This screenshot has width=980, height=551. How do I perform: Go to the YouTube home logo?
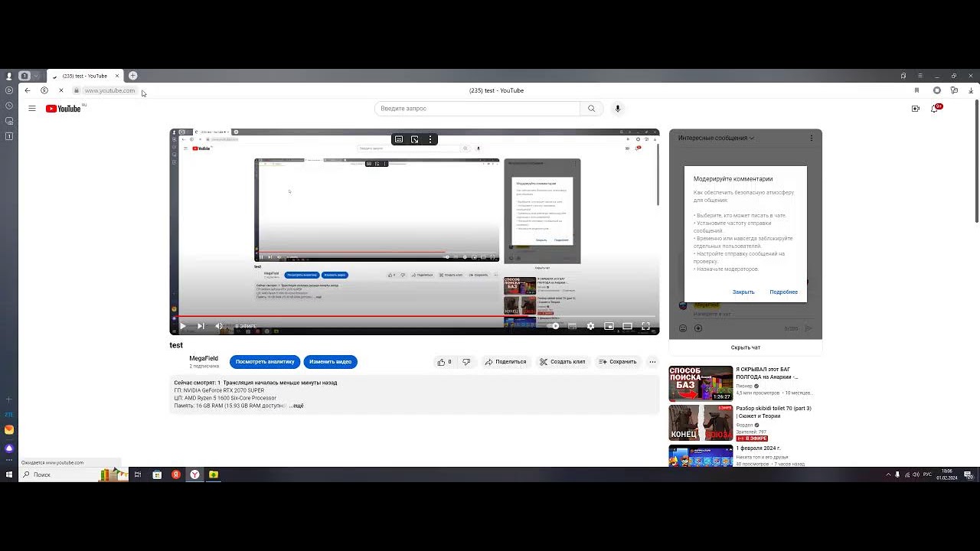click(x=64, y=109)
